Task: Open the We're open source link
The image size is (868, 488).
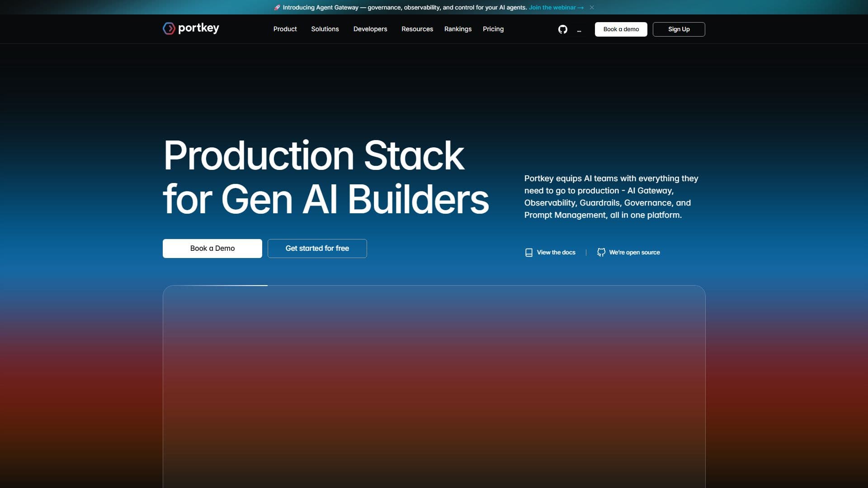Action: (634, 253)
